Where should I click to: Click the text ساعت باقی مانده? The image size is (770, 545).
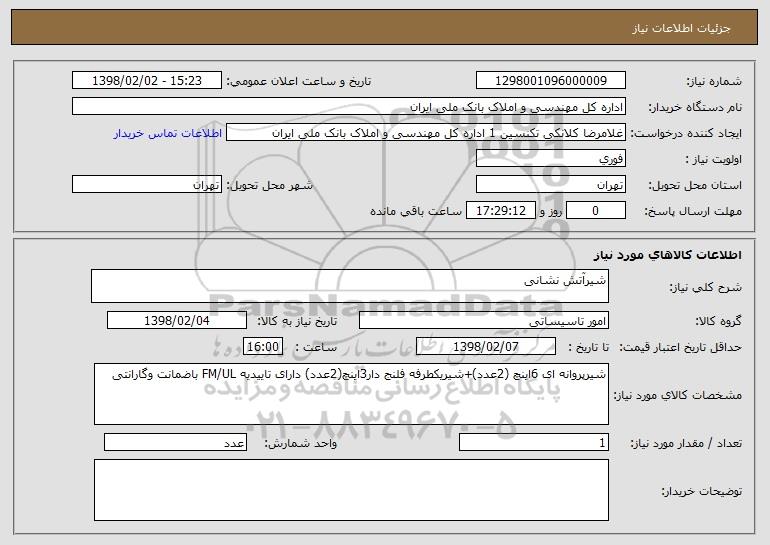pyautogui.click(x=415, y=211)
